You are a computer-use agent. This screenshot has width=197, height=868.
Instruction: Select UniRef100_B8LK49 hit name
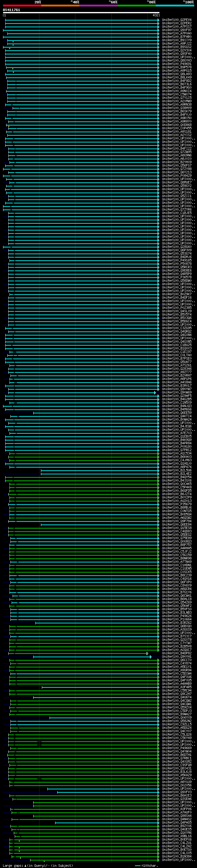tap(176, 78)
